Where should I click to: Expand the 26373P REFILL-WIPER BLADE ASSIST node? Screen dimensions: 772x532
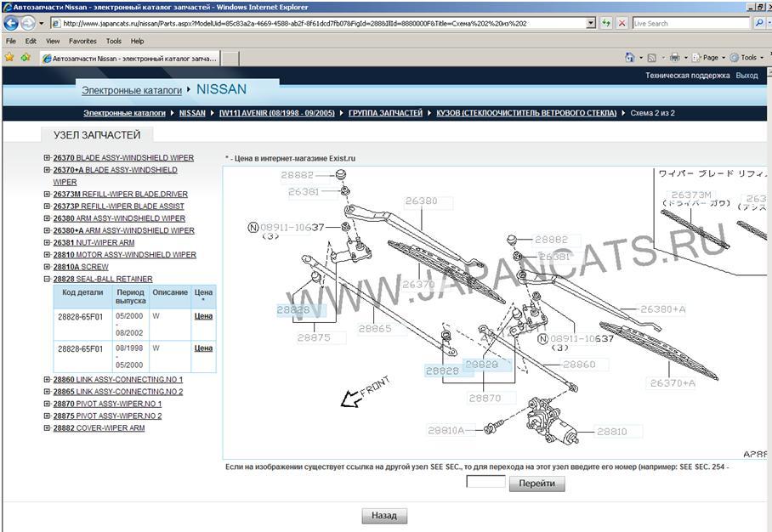point(47,207)
